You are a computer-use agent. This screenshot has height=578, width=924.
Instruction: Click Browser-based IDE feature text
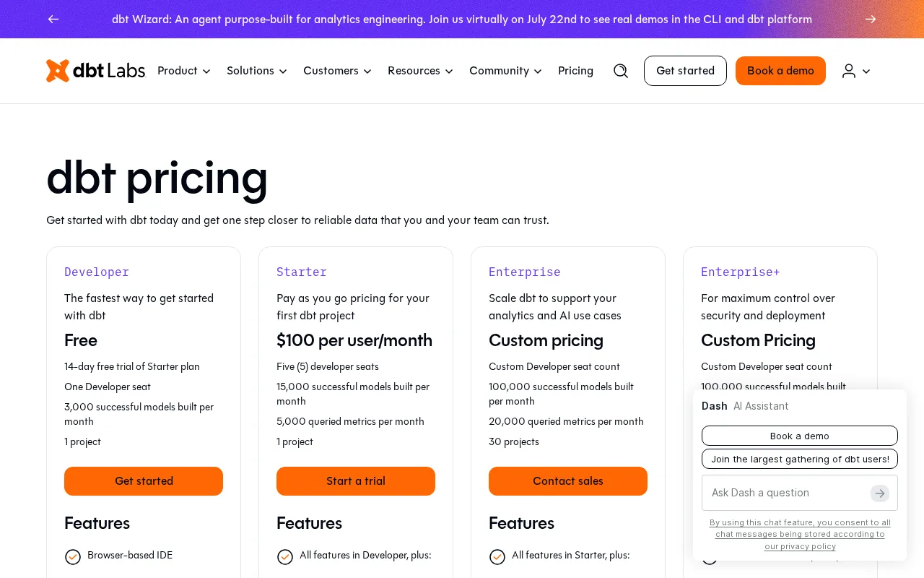(130, 556)
